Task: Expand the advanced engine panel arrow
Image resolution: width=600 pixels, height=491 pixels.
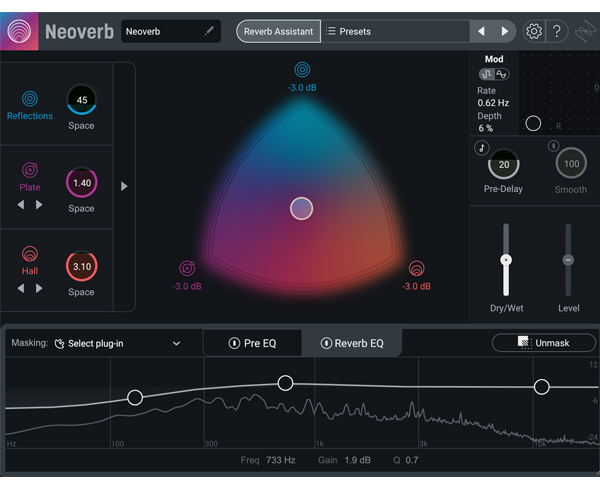Action: coord(124,186)
